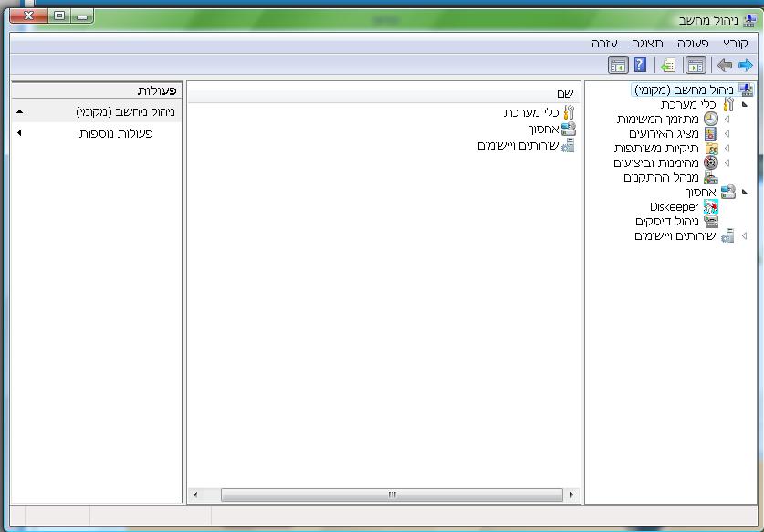Screen dimensions: 764x532
Task: Collapse the כלי מערכת tree node
Action: [745, 104]
